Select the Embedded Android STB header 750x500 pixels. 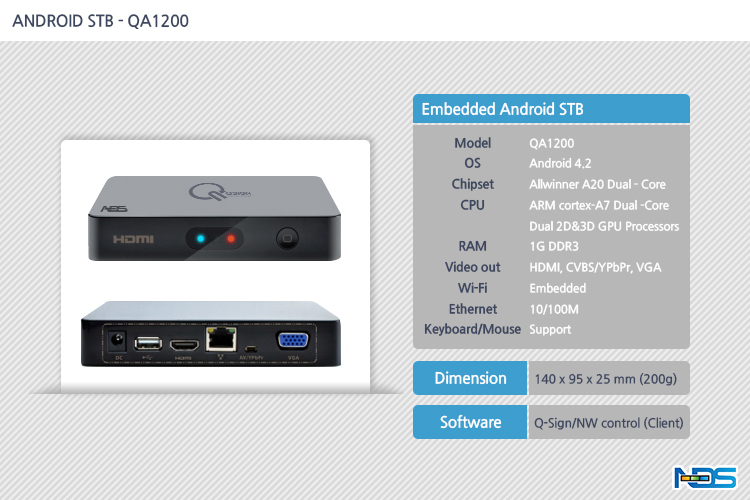[x=551, y=109]
